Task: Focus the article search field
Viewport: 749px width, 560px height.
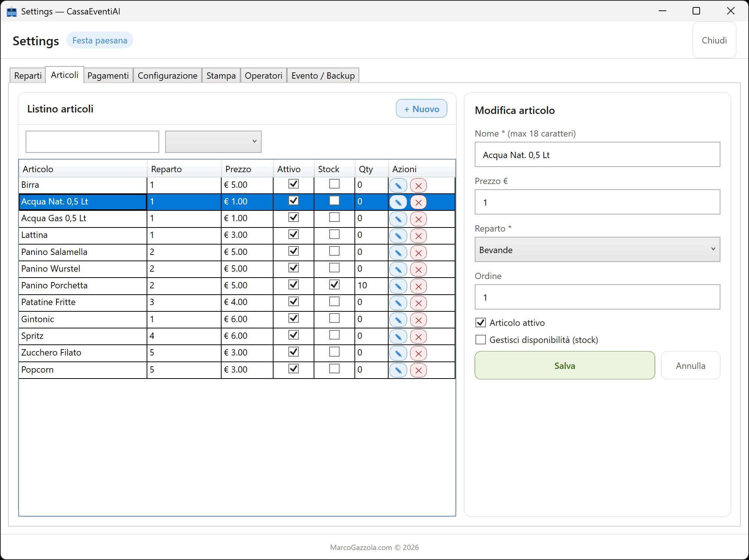Action: [92, 141]
